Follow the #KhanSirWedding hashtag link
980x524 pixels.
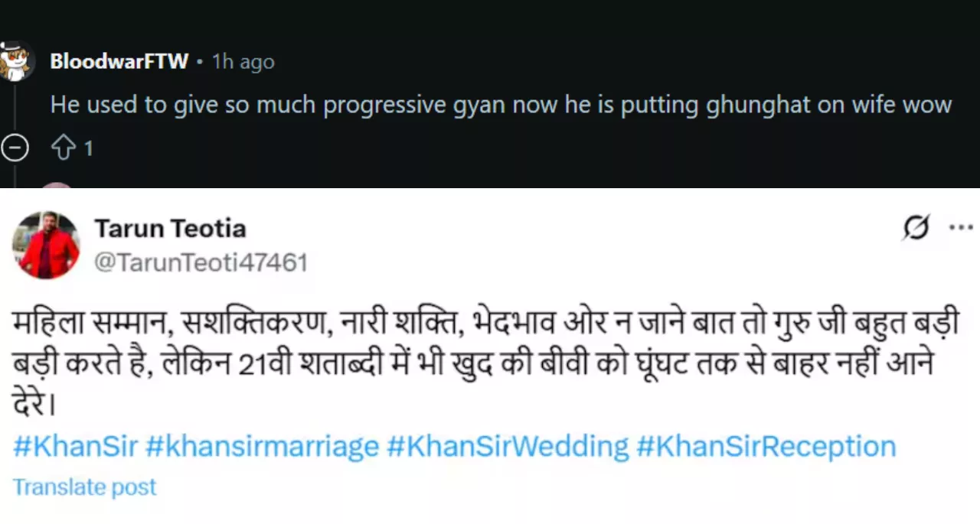pos(508,446)
